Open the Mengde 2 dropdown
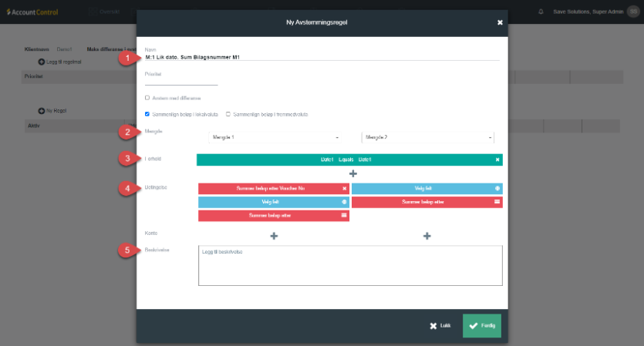The height and width of the screenshot is (346, 644). (428, 137)
